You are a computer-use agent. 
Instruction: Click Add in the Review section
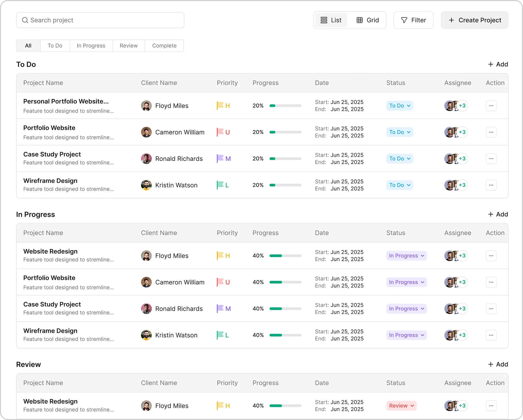point(498,364)
